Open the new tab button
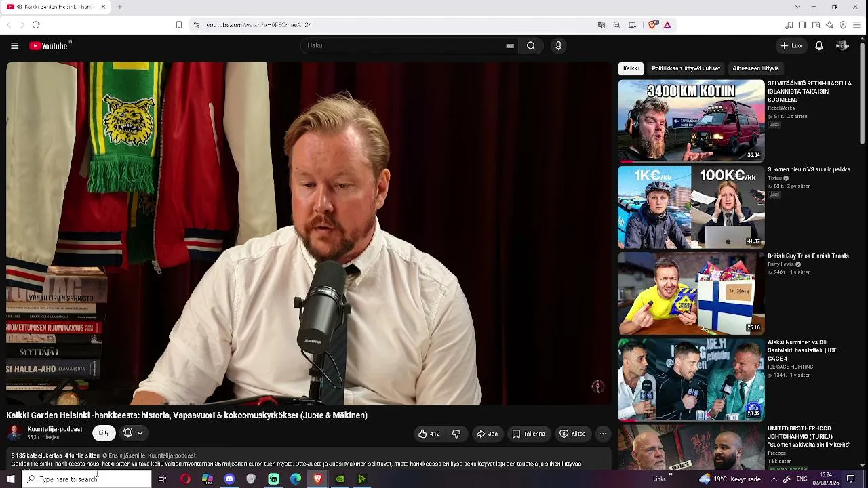868x488 pixels. click(x=119, y=7)
